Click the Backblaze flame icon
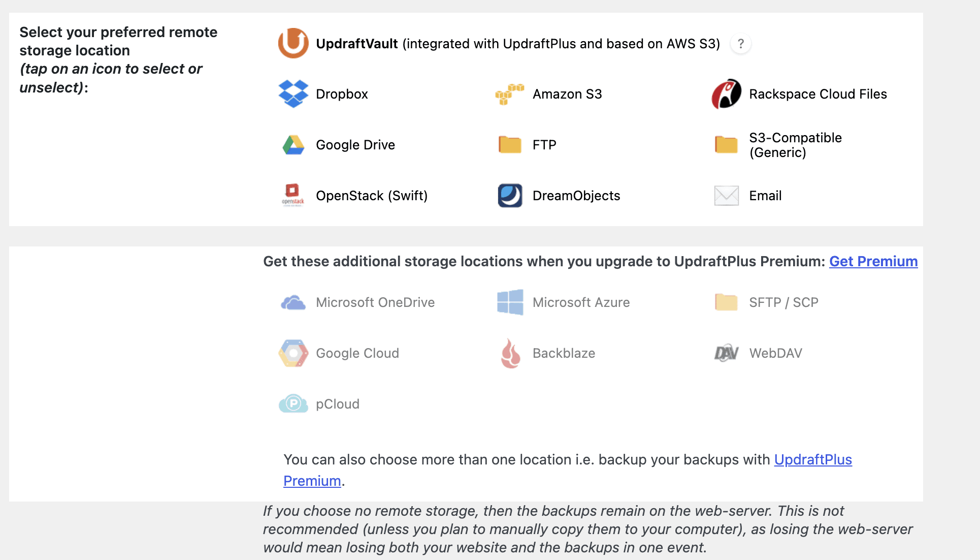Screen dimensions: 980x560 (x=510, y=353)
